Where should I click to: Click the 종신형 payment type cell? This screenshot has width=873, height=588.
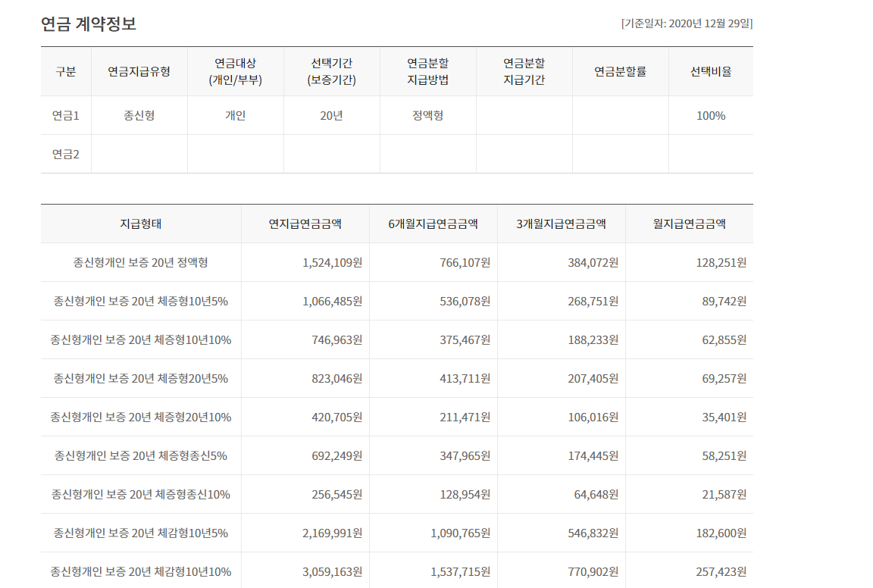point(139,116)
